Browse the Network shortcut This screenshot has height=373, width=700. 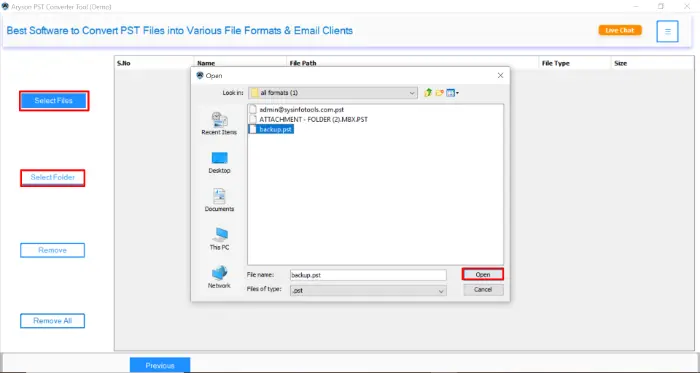(219, 277)
